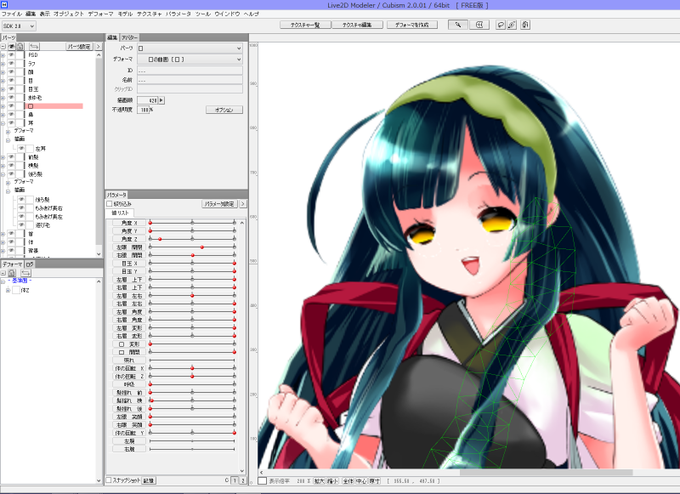Click the lock icon in deformer panel header

[x=12, y=273]
